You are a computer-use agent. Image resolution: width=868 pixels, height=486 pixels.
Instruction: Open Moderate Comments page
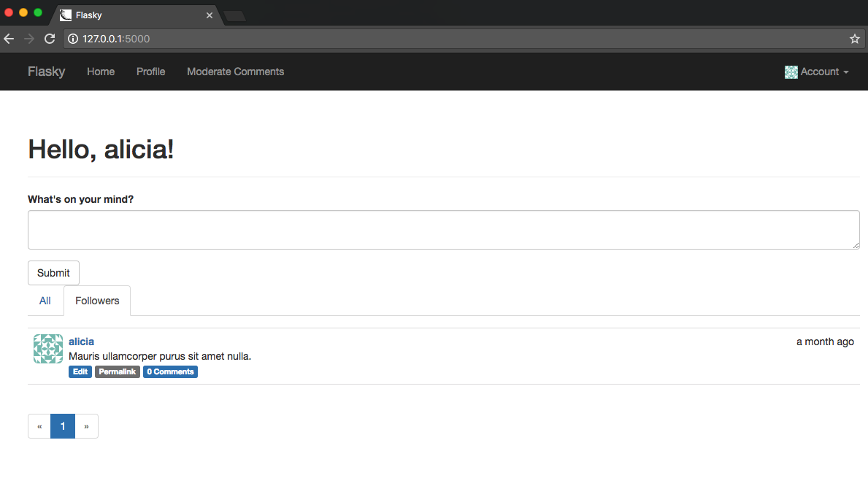point(235,72)
